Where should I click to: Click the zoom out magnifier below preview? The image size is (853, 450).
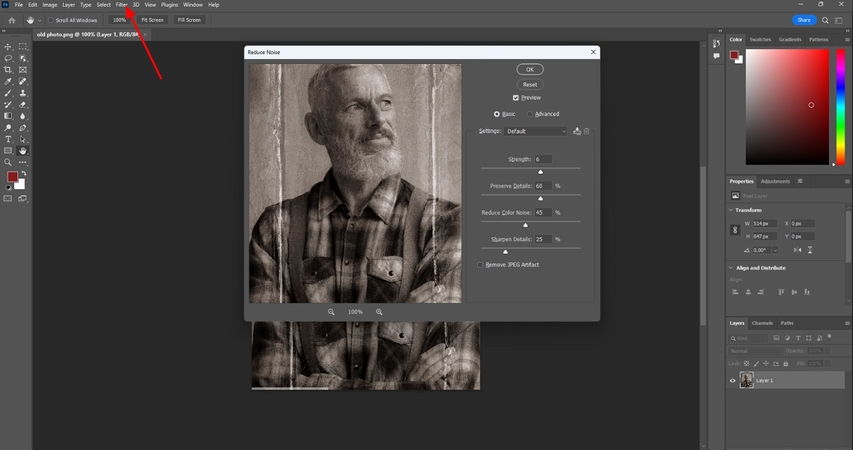[x=331, y=312]
